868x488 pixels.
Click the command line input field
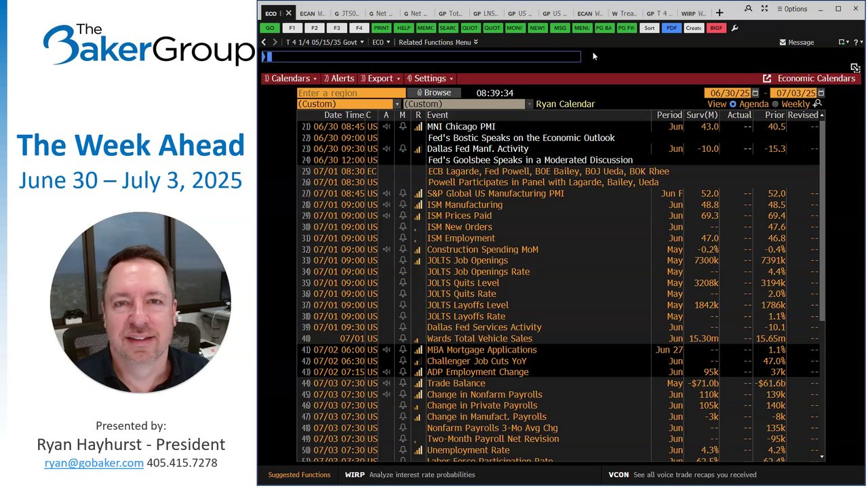pos(421,57)
